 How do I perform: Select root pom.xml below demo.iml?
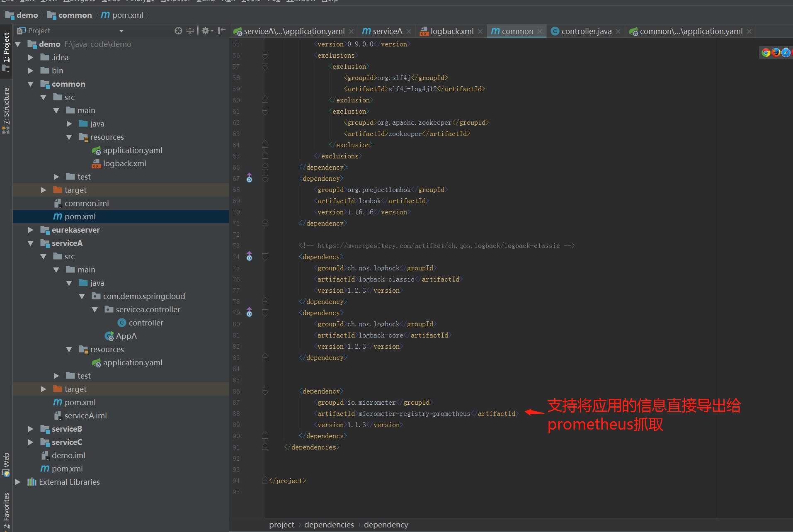pos(62,469)
